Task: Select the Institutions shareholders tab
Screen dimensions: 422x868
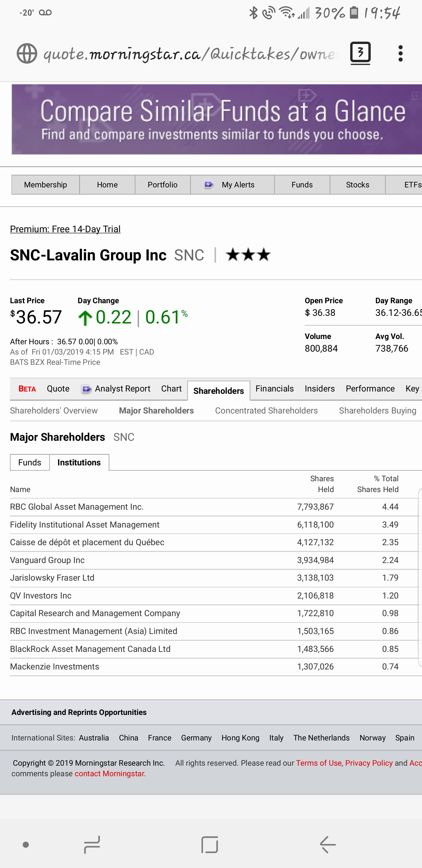Action: pyautogui.click(x=79, y=463)
